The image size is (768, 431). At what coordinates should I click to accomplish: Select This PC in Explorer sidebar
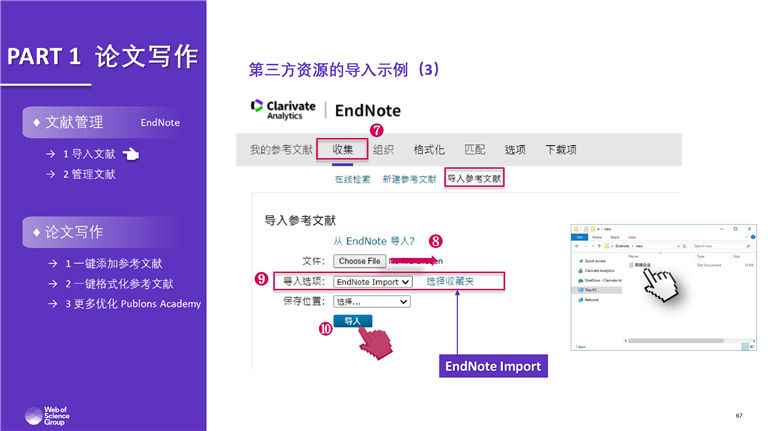597,290
